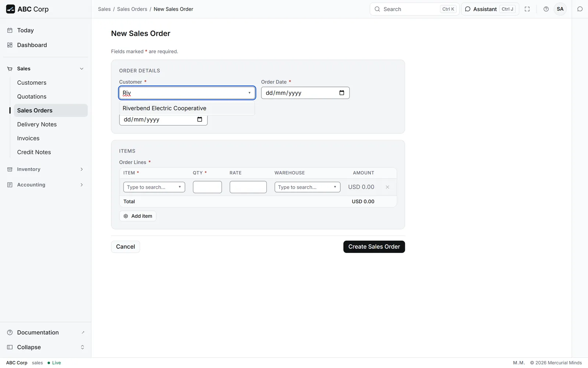The image size is (588, 368).
Task: Click Add item button
Action: (138, 216)
